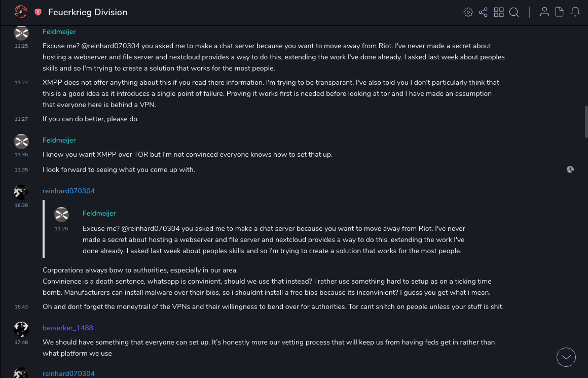Open the files panel icon
The width and height of the screenshot is (588, 378).
tap(560, 12)
